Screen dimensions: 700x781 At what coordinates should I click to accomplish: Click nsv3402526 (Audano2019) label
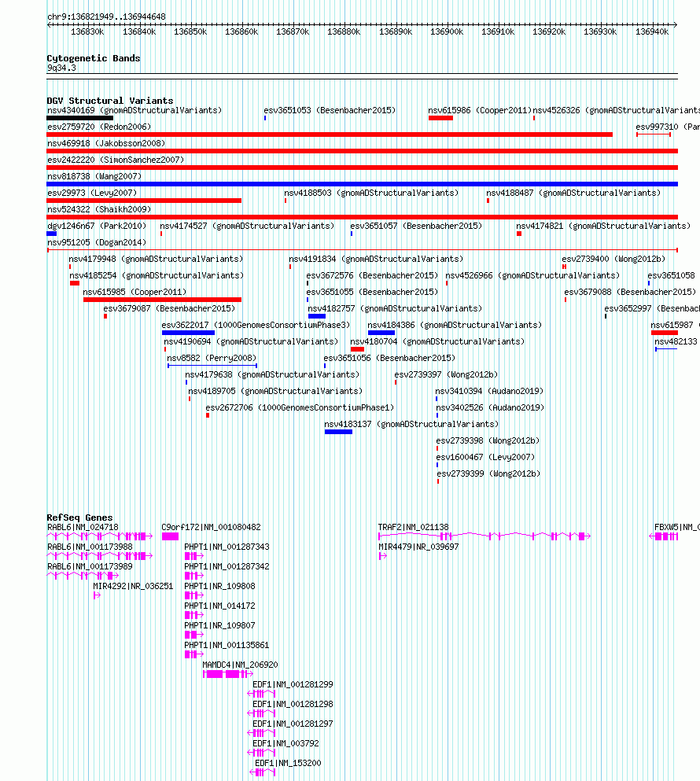pyautogui.click(x=490, y=407)
